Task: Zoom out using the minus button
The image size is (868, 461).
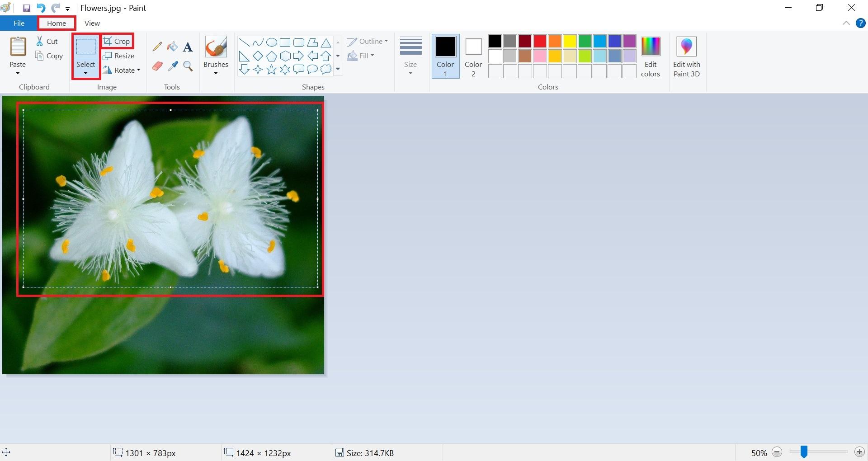Action: coord(777,452)
